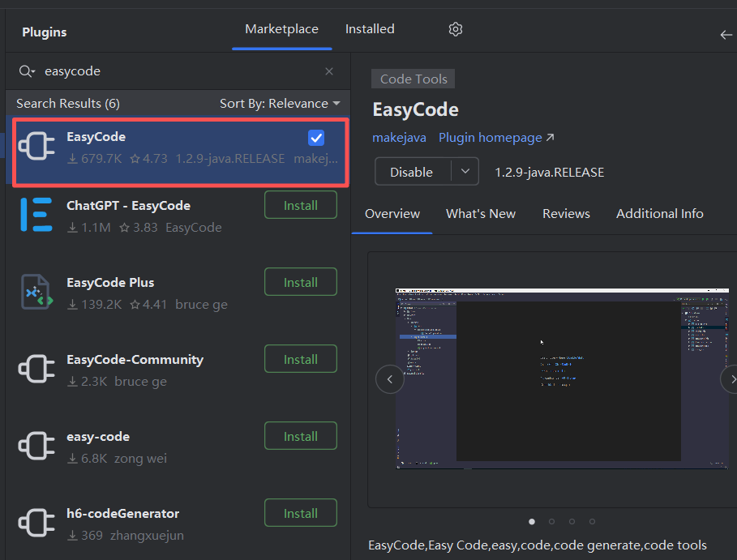
Task: Open the Additional Info tab
Action: [659, 214]
